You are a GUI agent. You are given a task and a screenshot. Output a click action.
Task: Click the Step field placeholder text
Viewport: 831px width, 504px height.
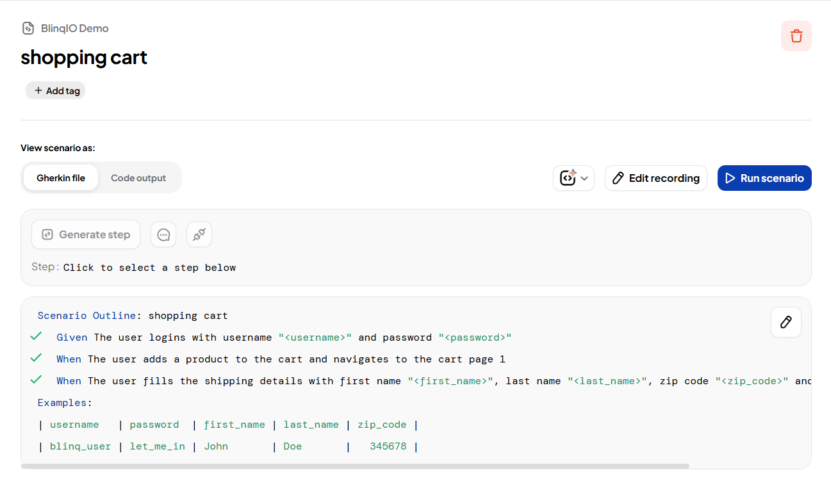coord(149,268)
